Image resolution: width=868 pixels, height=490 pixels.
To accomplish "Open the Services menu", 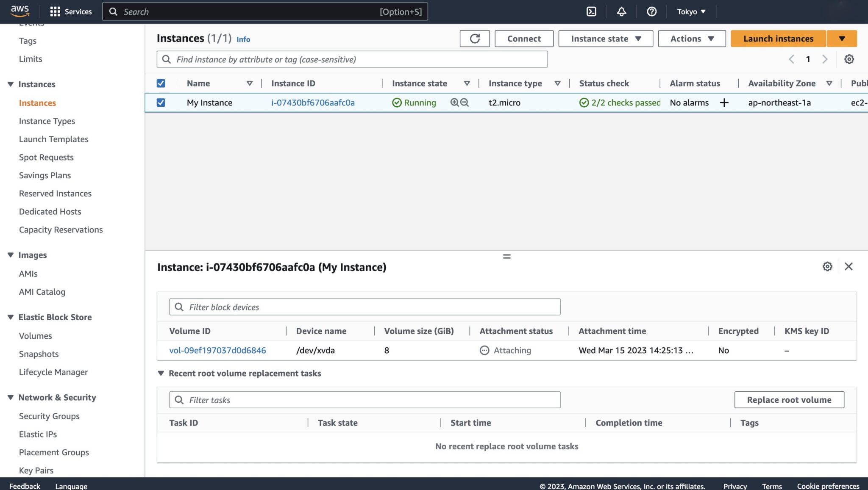I will click(x=70, y=11).
